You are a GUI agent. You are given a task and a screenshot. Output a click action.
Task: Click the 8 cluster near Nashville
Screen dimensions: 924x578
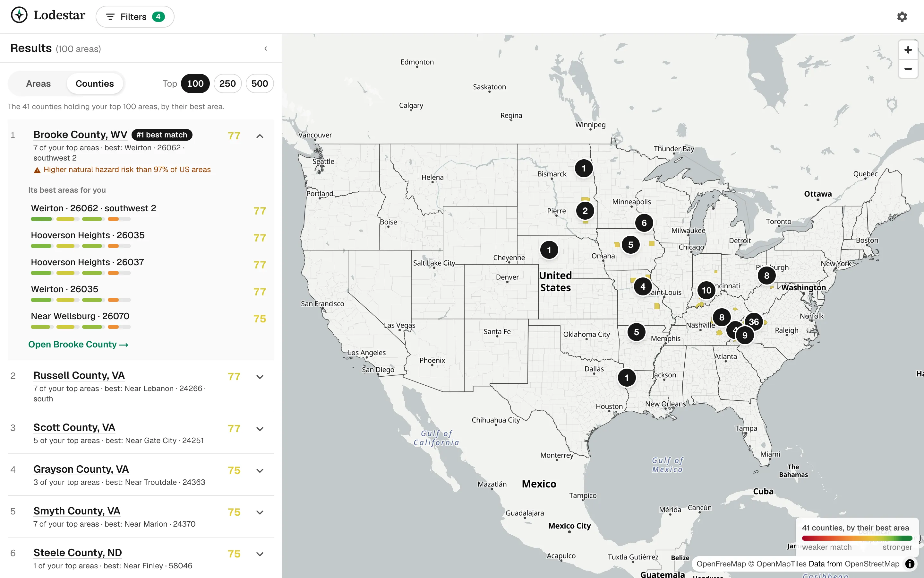point(722,317)
